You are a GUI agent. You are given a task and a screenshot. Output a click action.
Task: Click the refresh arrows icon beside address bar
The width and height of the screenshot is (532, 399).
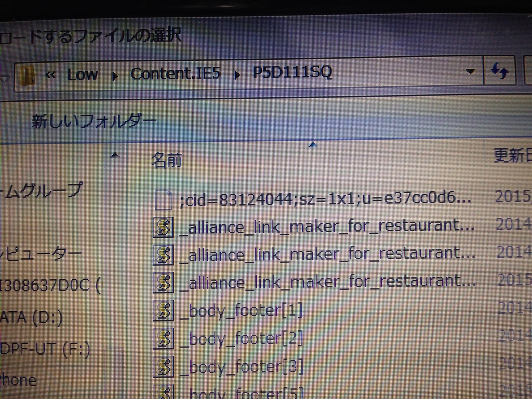pyautogui.click(x=500, y=71)
